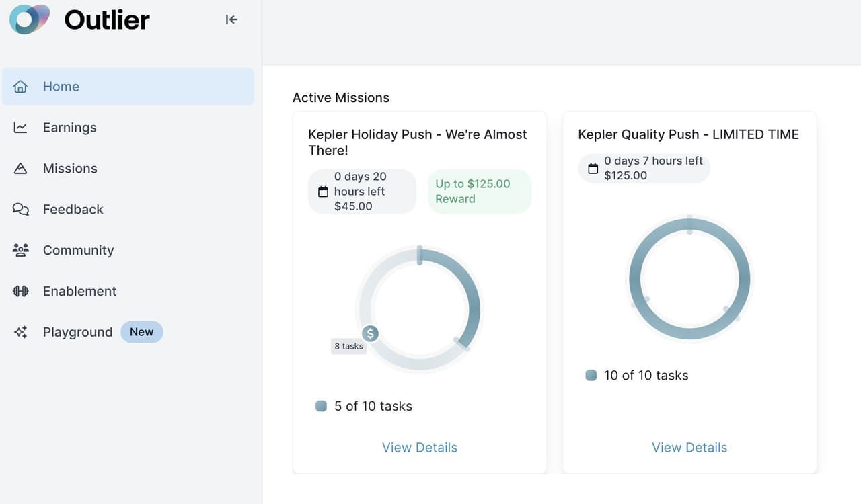
Task: View Details for Kepler Quality Push
Action: click(x=689, y=448)
